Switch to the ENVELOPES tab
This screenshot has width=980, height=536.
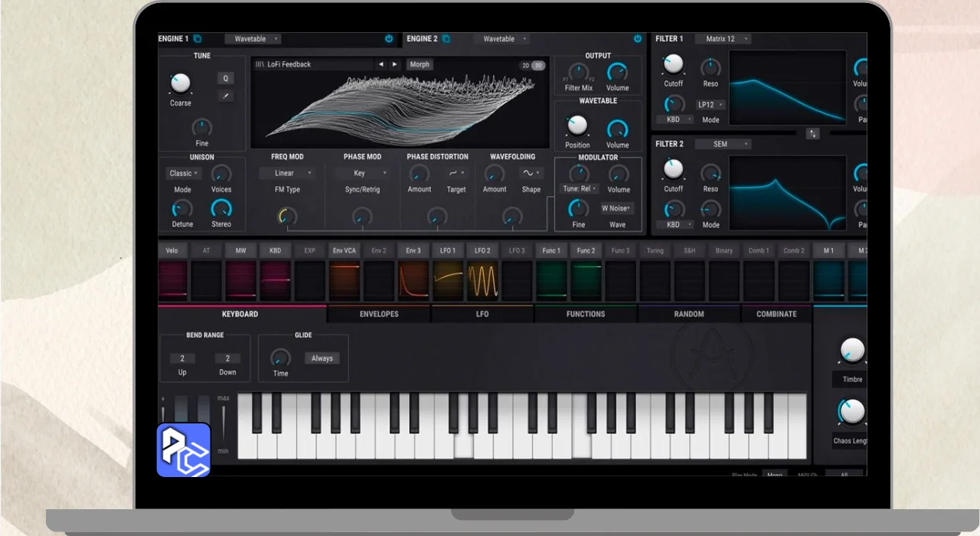[379, 314]
